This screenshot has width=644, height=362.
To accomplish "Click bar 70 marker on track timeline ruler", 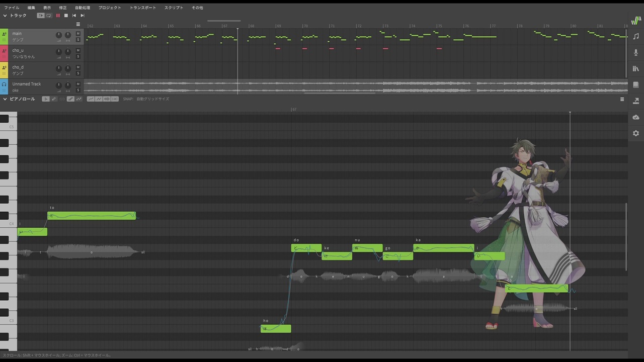I will coord(305,26).
